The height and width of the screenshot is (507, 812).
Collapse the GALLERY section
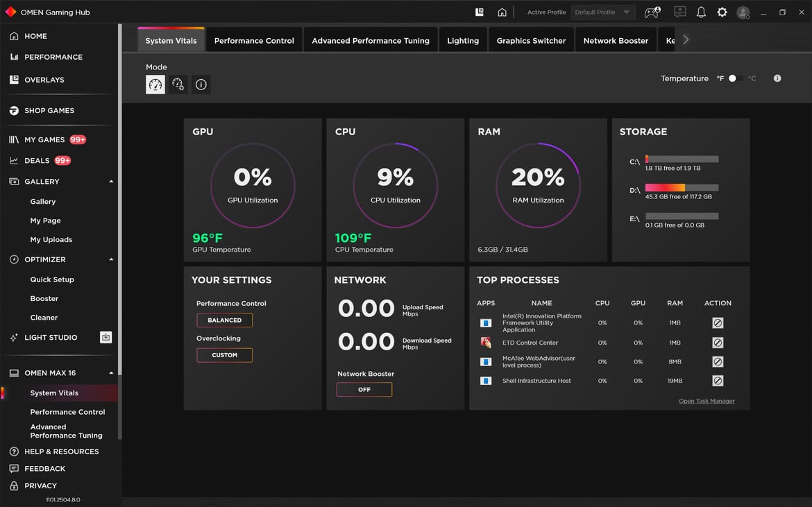tap(111, 182)
